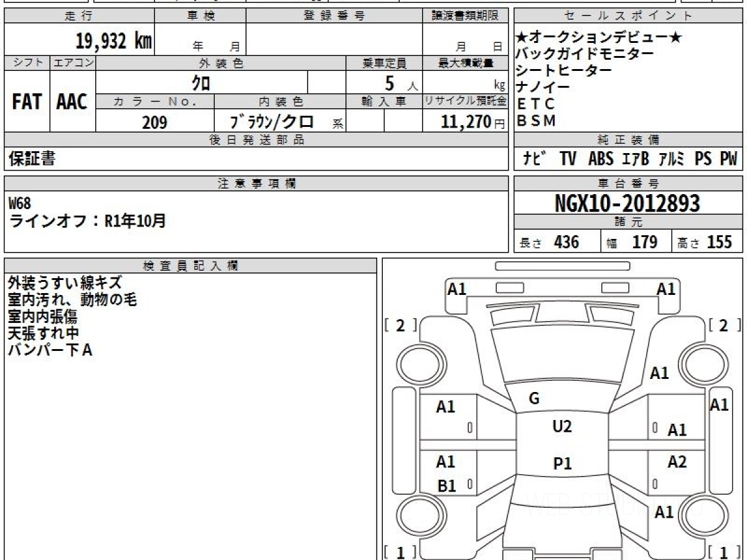Click the ブラウン/クロ interior color value
The width and height of the screenshot is (747, 560).
coord(272,122)
